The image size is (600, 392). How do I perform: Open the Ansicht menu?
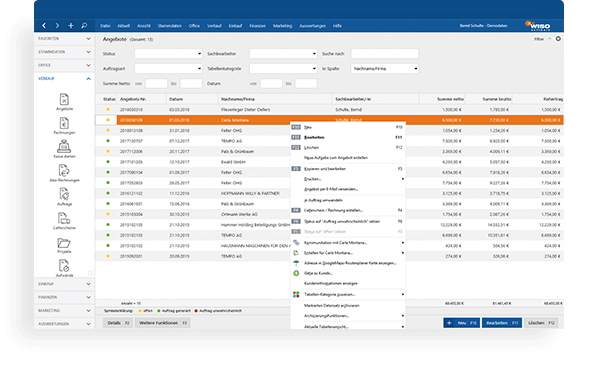pyautogui.click(x=144, y=26)
